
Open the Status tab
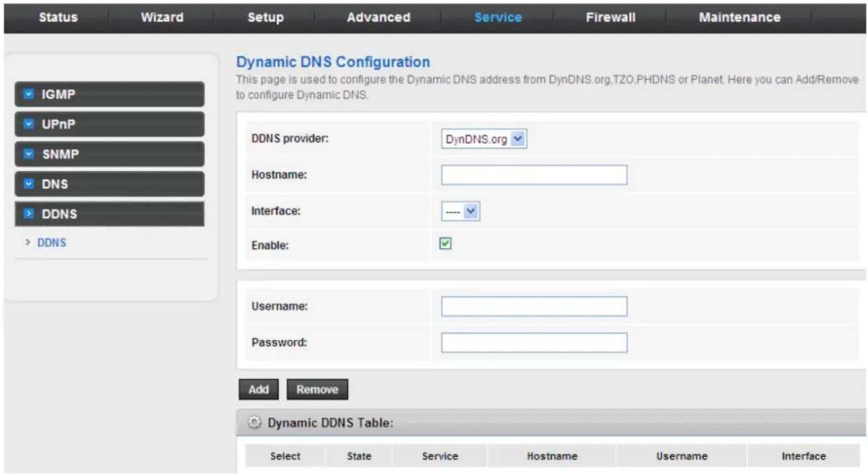coord(58,18)
